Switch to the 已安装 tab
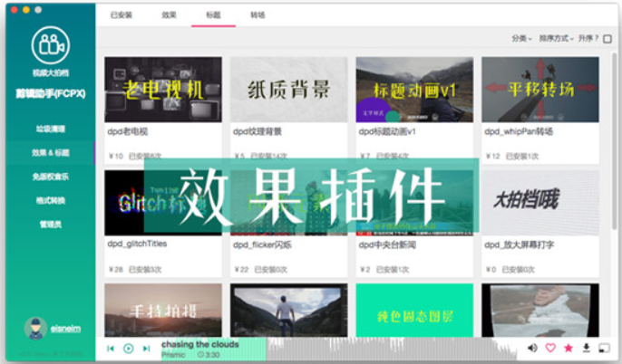622x364 pixels. point(121,15)
